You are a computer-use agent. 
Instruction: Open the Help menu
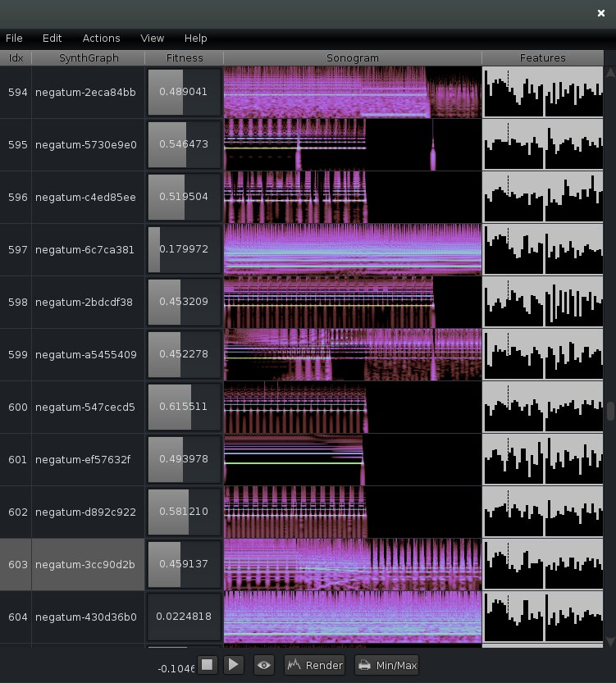[x=195, y=39]
